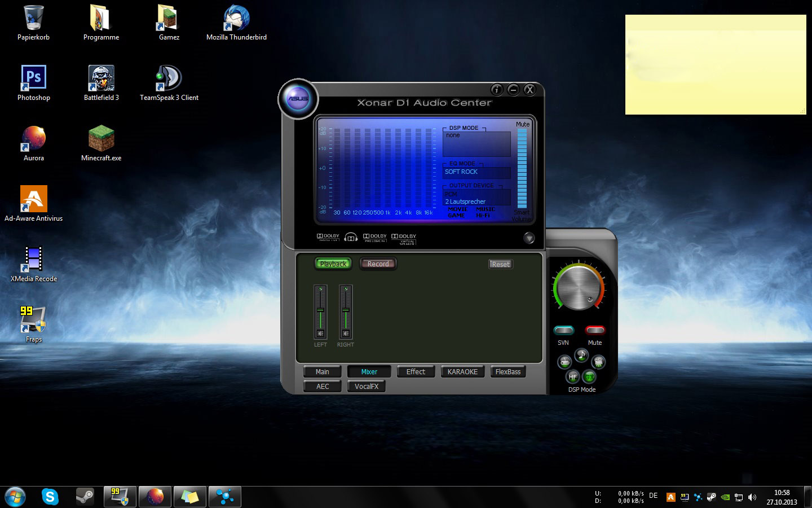Image resolution: width=812 pixels, height=508 pixels.
Task: Open the Effect tab
Action: (416, 371)
